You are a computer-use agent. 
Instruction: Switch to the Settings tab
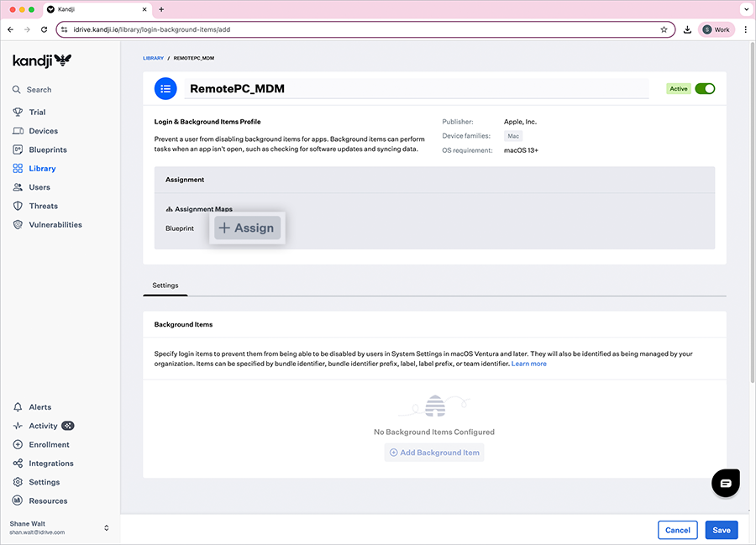(x=165, y=286)
